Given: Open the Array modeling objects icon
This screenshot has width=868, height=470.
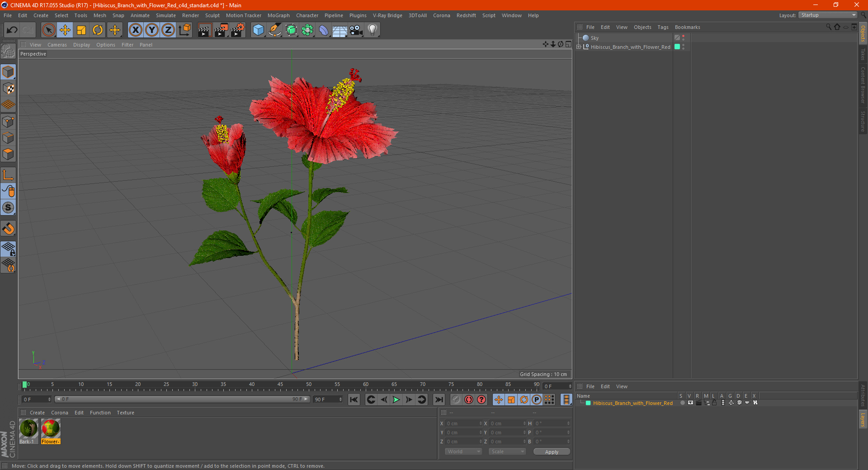Looking at the screenshot, I should (307, 30).
